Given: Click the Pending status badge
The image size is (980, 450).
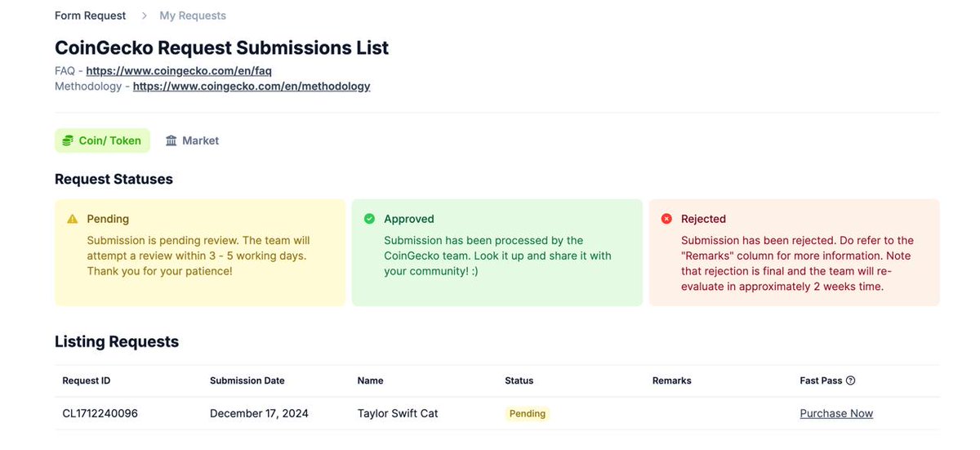Looking at the screenshot, I should [528, 413].
